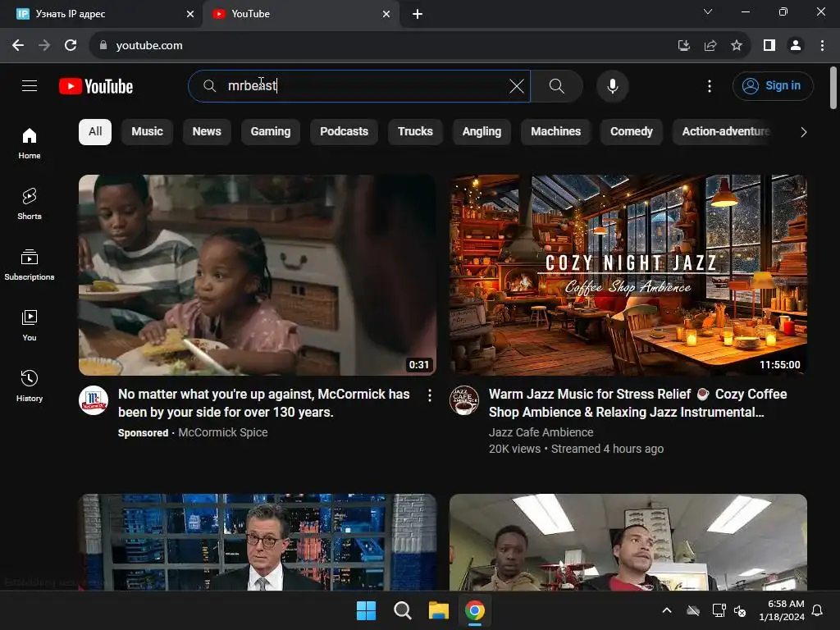Open the Cozy Night Jazz video thumbnail
840x630 pixels.
coord(628,275)
